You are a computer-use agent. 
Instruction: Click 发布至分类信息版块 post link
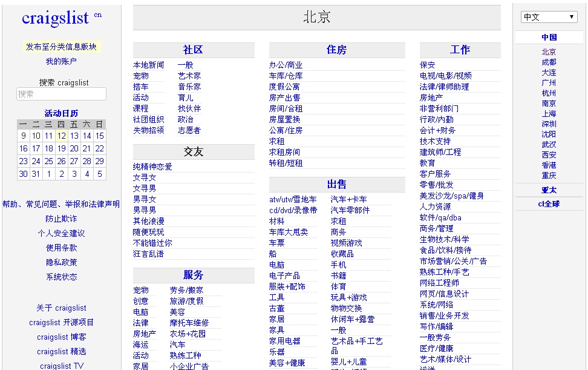[x=62, y=47]
